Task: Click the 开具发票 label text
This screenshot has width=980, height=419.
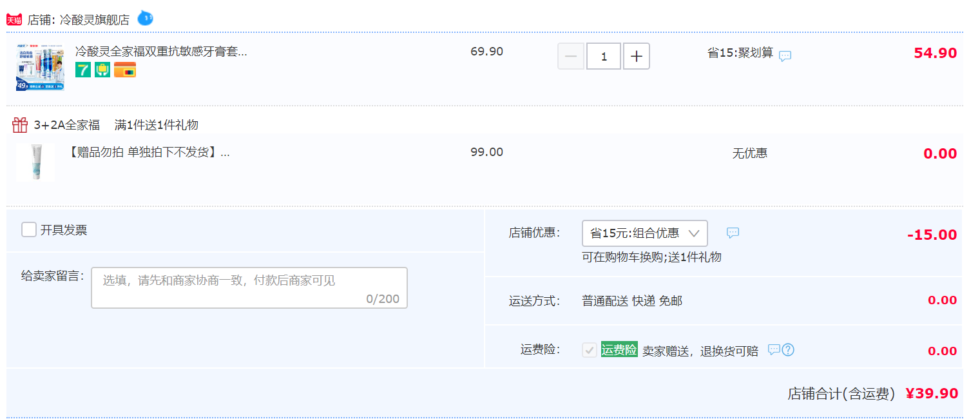Action: tap(64, 230)
